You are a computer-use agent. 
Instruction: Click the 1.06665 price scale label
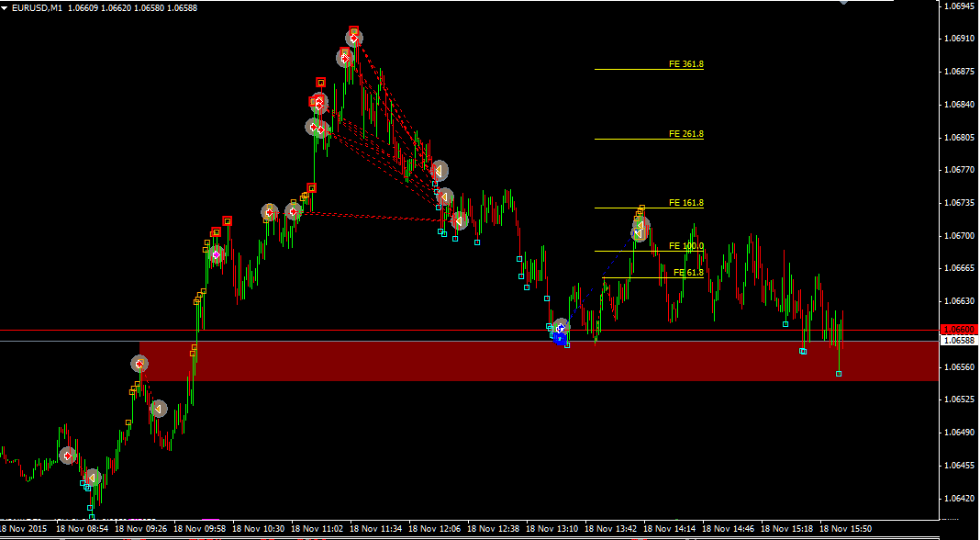coord(960,268)
